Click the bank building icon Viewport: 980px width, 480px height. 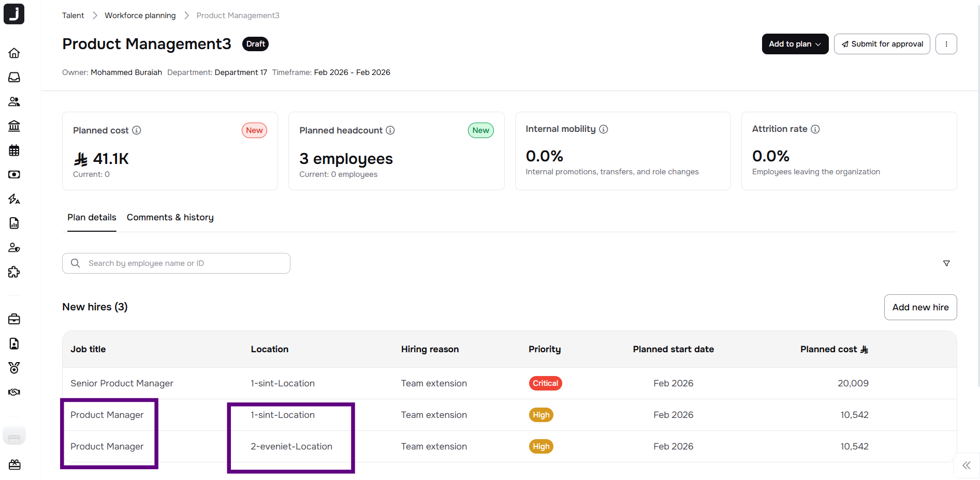pyautogui.click(x=14, y=126)
